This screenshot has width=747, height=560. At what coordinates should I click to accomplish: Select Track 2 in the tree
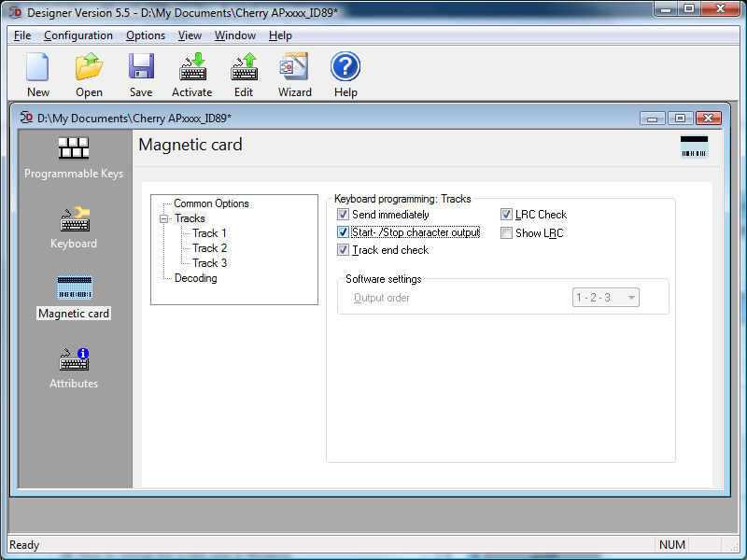pyautogui.click(x=209, y=248)
